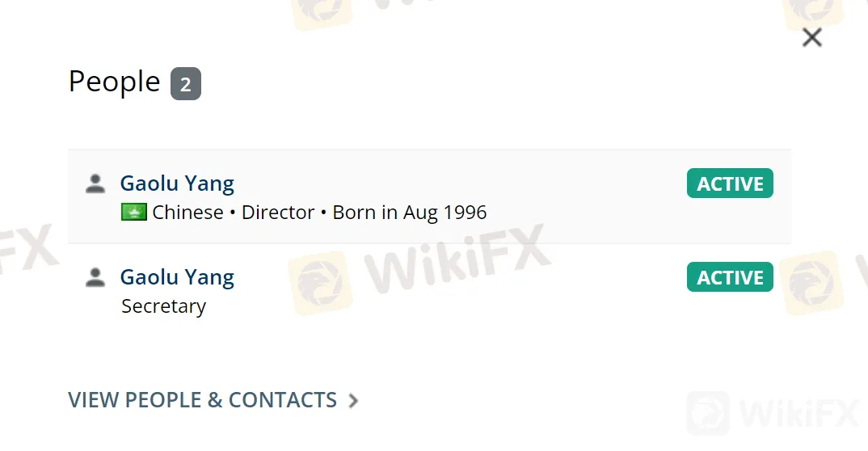Click the Chinese nationality text
The image size is (868, 451).
(x=188, y=213)
